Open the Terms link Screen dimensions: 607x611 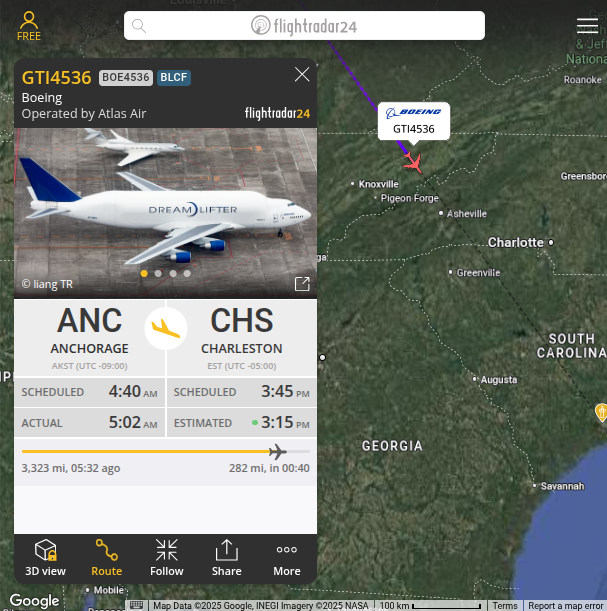tap(505, 606)
